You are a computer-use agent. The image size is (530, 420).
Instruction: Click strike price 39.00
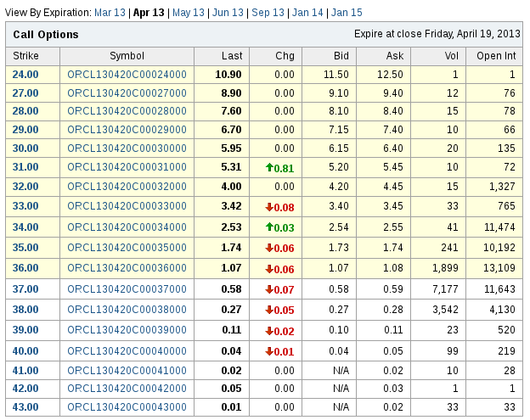[25, 330]
